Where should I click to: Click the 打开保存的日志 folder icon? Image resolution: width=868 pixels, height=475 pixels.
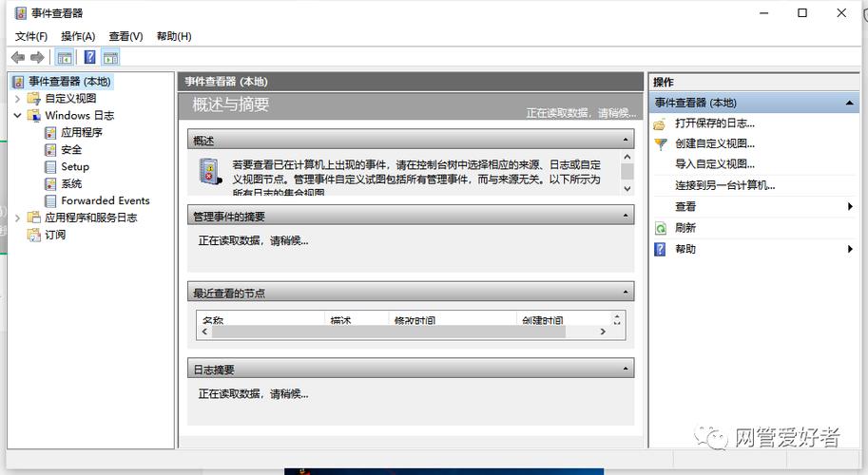coord(660,123)
